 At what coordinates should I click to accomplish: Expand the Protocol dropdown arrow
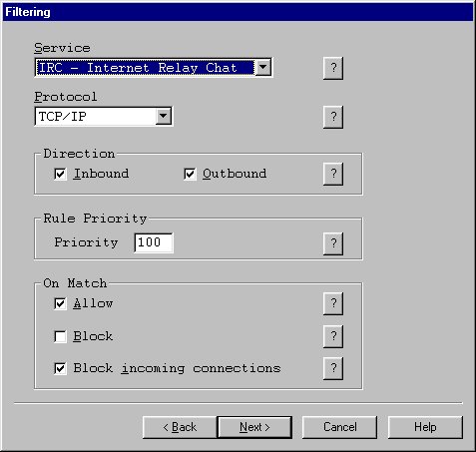point(163,117)
